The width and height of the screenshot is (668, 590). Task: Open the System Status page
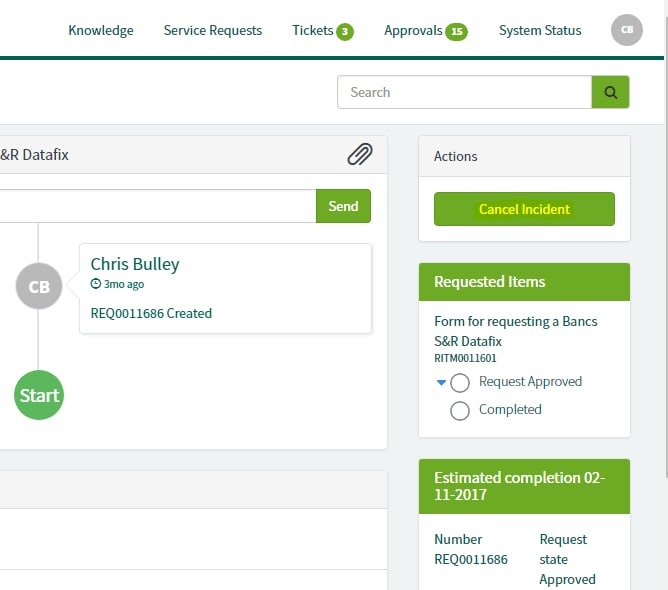[539, 30]
